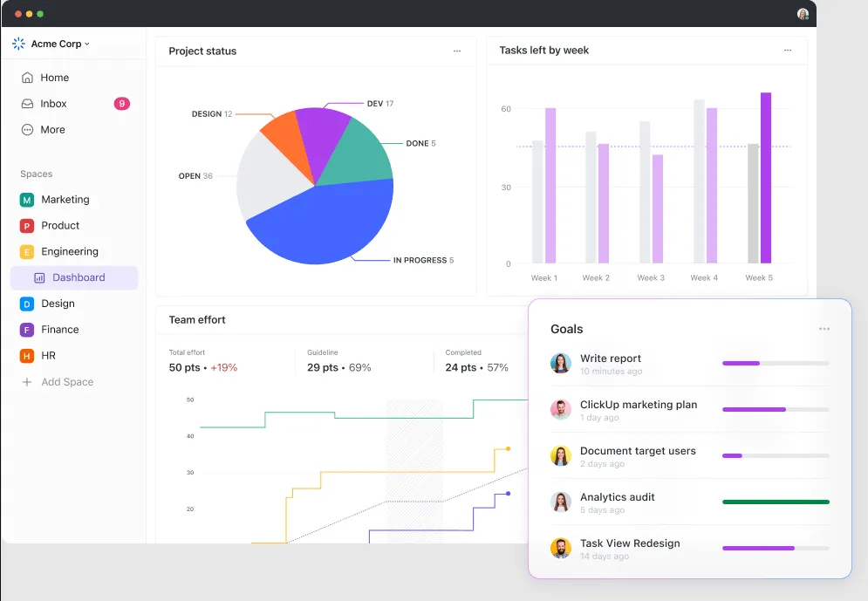868x601 pixels.
Task: Click the Week 2 axis label
Action: coord(596,277)
